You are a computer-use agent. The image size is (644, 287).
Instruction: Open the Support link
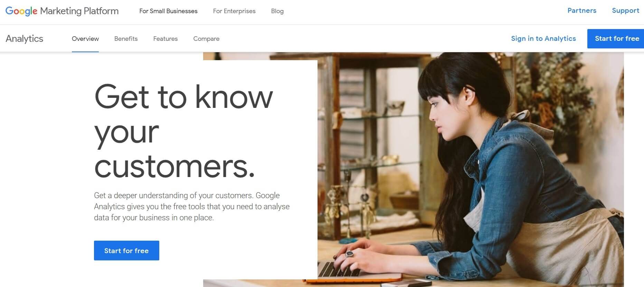625,11
